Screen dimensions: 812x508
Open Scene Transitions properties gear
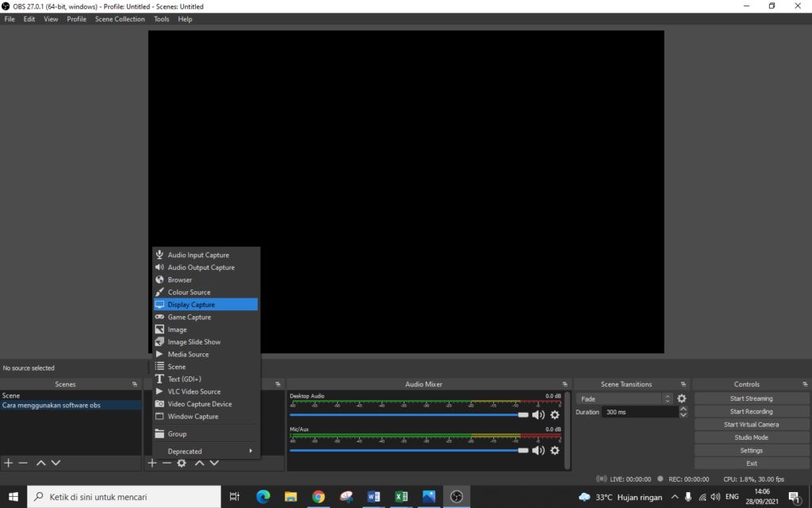coord(681,398)
